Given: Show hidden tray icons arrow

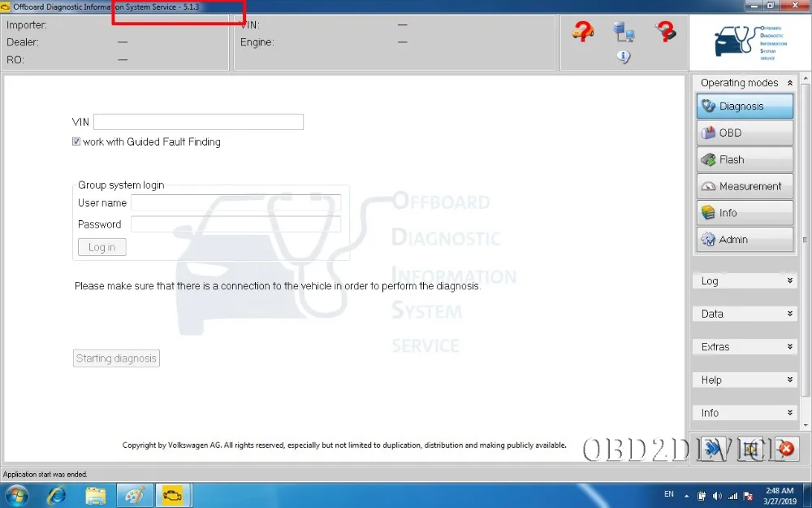Looking at the screenshot, I should [687, 496].
